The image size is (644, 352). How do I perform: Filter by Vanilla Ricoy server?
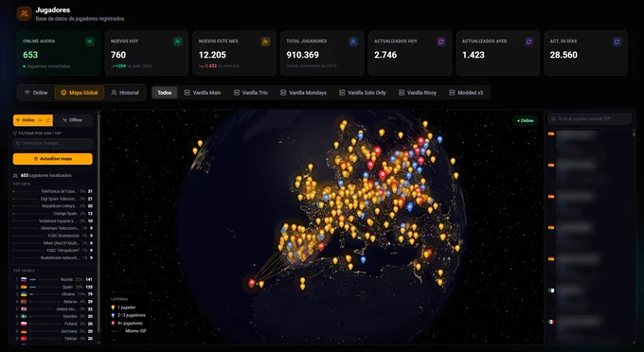418,93
